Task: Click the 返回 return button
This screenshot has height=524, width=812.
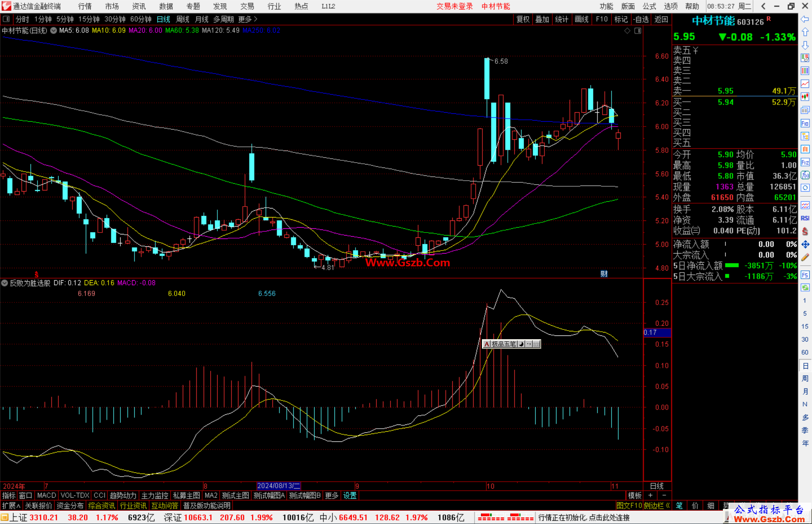Action: (661, 19)
